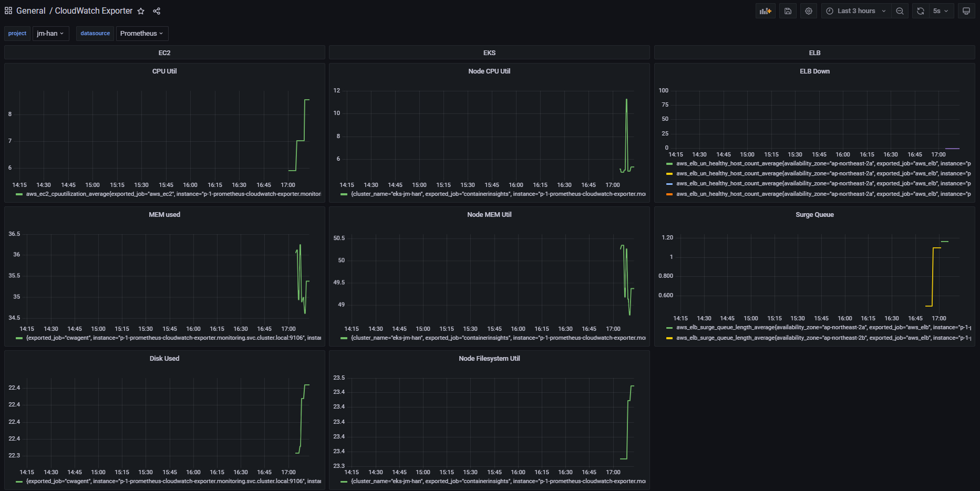Open the CPU Util panel title menu
The height and width of the screenshot is (491, 980).
[164, 71]
